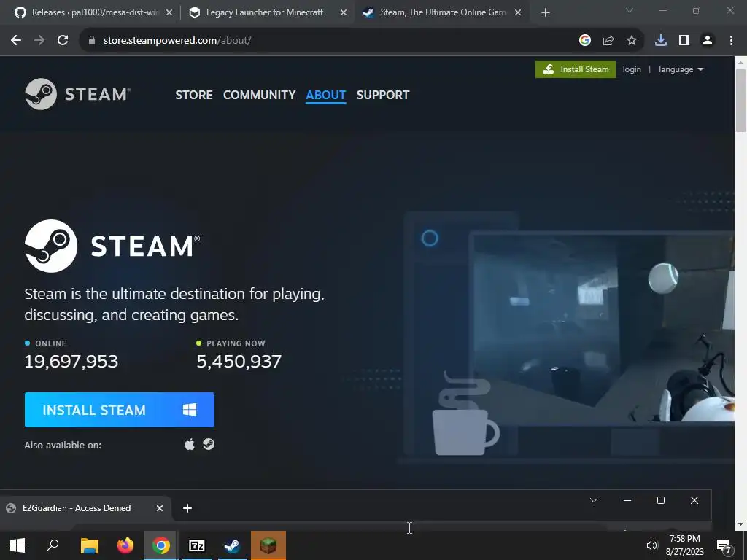This screenshot has height=560, width=747.
Task: Click the ONLINE count 19,697,953
Action: click(x=71, y=362)
